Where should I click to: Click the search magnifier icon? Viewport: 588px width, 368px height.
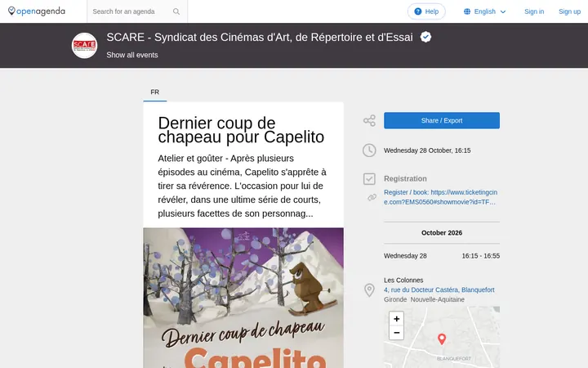point(176,11)
